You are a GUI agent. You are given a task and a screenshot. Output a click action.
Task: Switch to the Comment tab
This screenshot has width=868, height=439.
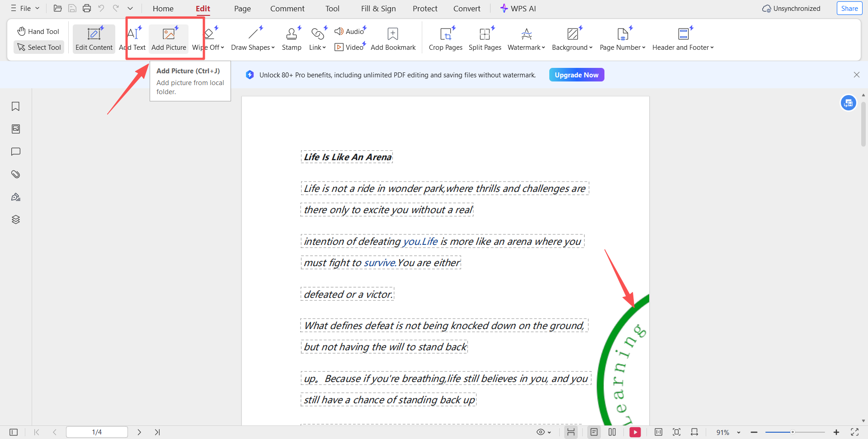(287, 9)
